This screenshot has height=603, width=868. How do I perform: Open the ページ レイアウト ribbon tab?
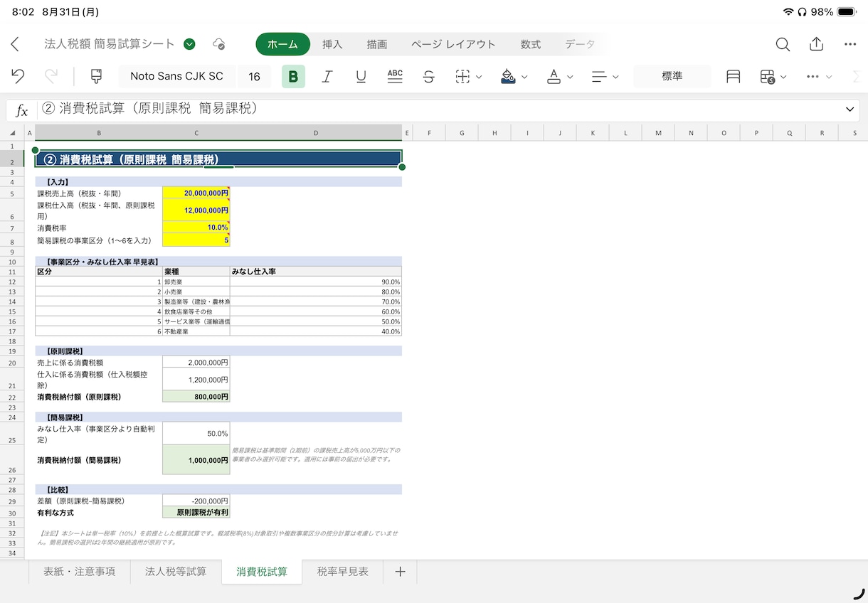tap(453, 44)
